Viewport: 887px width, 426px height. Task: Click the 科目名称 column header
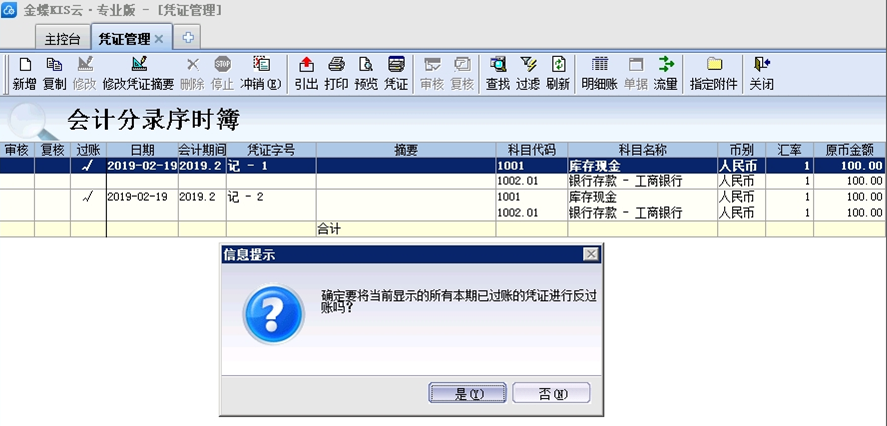click(641, 150)
